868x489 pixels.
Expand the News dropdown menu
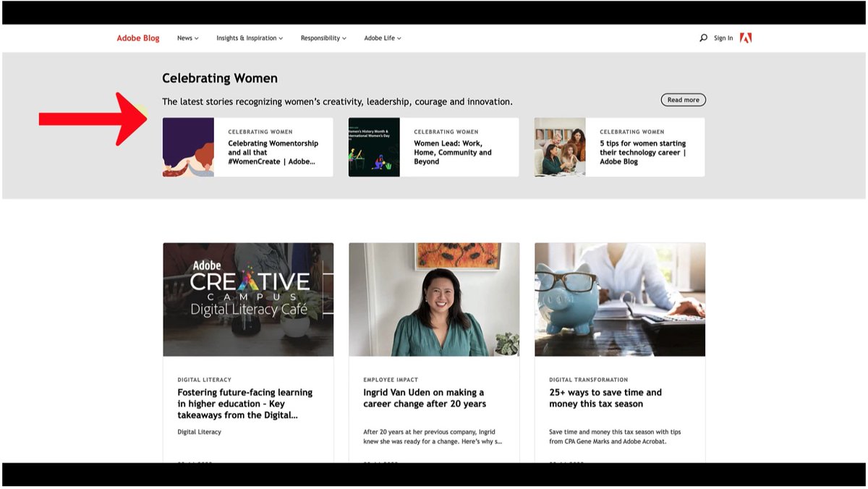point(187,38)
